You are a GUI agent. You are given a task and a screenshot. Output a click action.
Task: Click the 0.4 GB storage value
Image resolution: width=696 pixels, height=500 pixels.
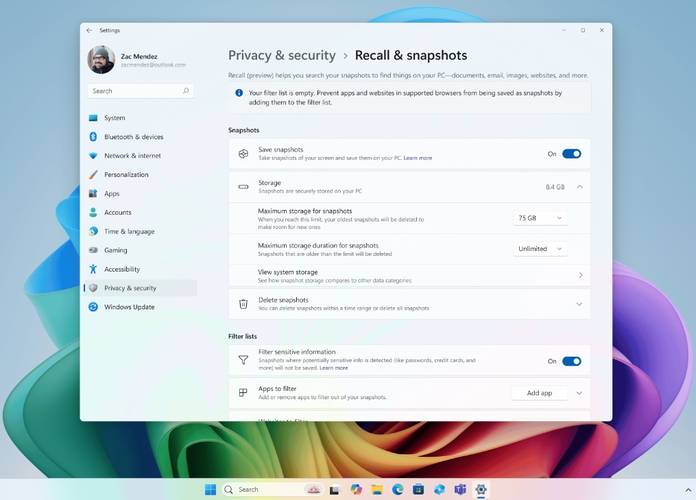click(555, 187)
